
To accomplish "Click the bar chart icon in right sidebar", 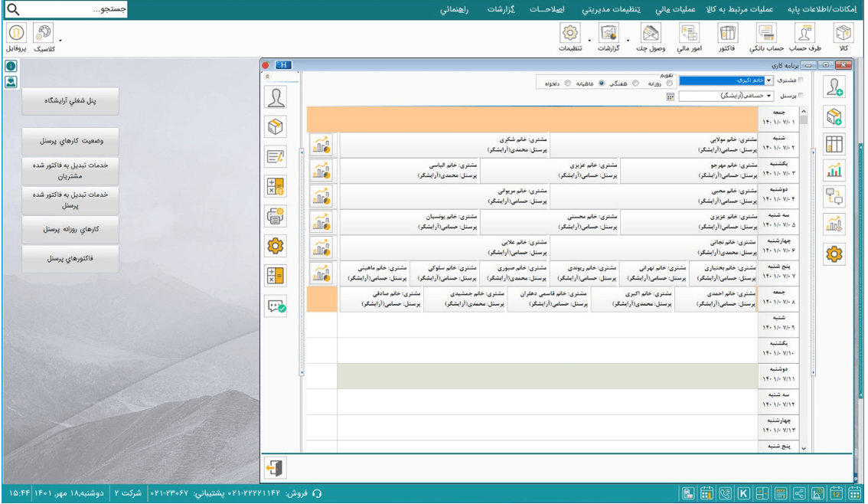I will point(834,171).
